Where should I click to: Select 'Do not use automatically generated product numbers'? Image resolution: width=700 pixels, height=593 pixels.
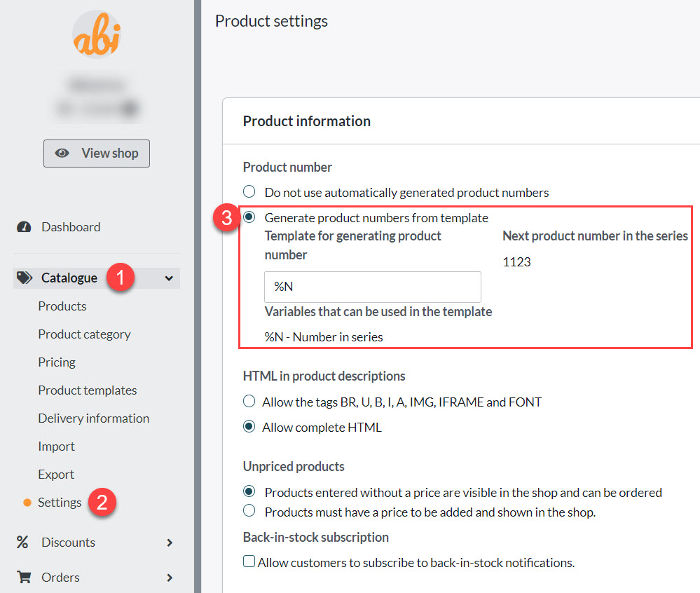click(x=249, y=192)
